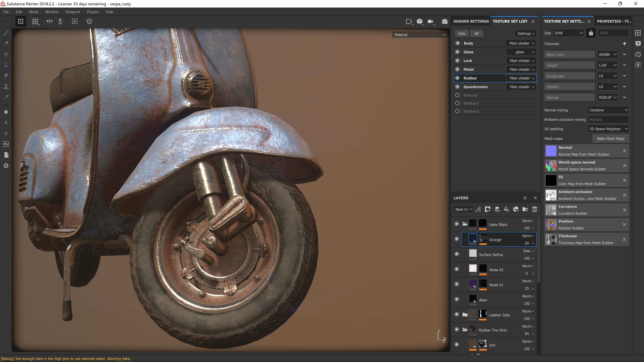The image size is (644, 362).
Task: Open the Glass shader dropdown
Action: (x=521, y=52)
